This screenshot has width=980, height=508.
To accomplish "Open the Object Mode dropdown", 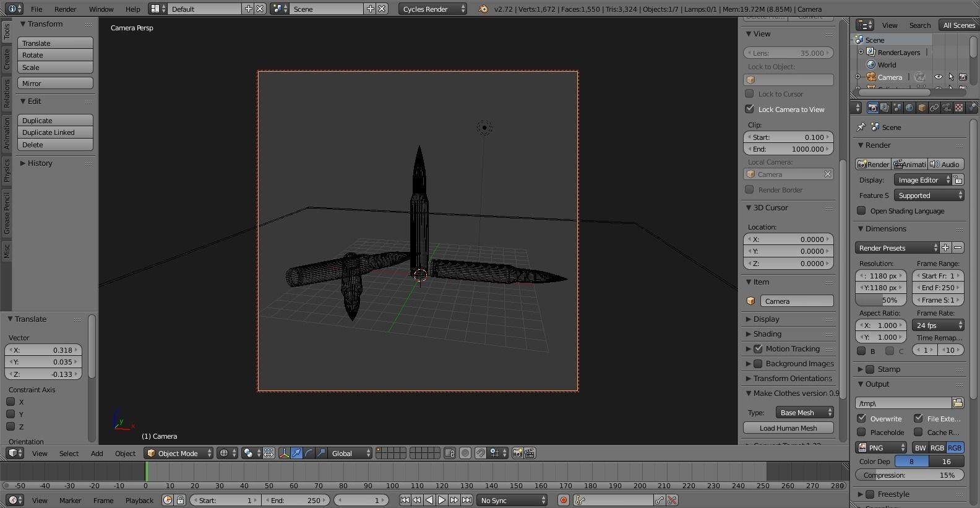I will tap(179, 454).
